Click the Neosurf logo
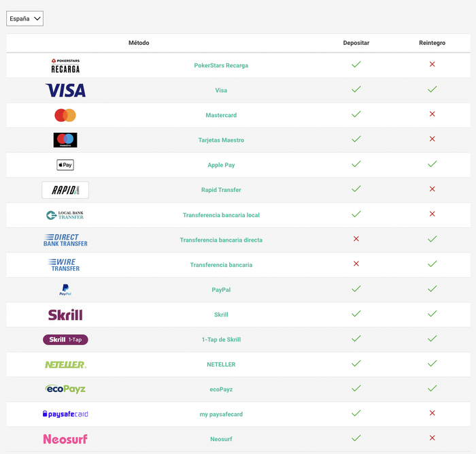 point(65,439)
